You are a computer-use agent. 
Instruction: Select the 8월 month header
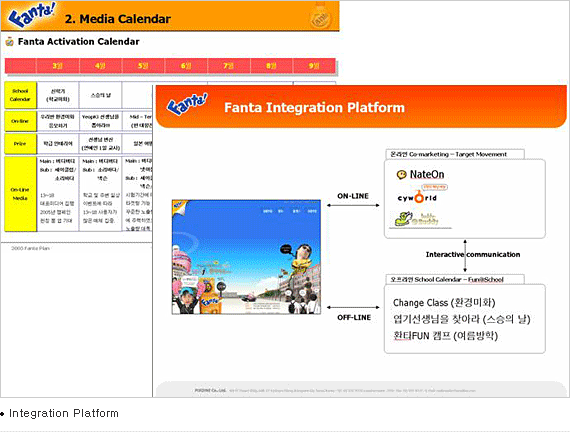coord(271,66)
